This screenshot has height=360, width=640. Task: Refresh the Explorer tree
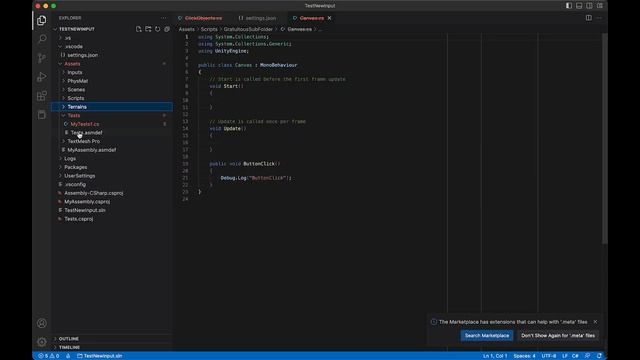pos(158,29)
